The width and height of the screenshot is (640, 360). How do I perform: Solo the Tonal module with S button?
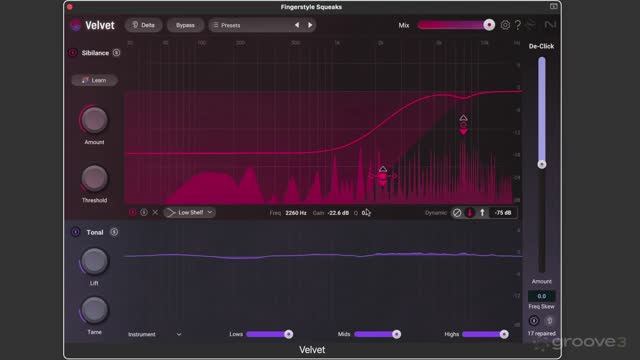click(114, 232)
